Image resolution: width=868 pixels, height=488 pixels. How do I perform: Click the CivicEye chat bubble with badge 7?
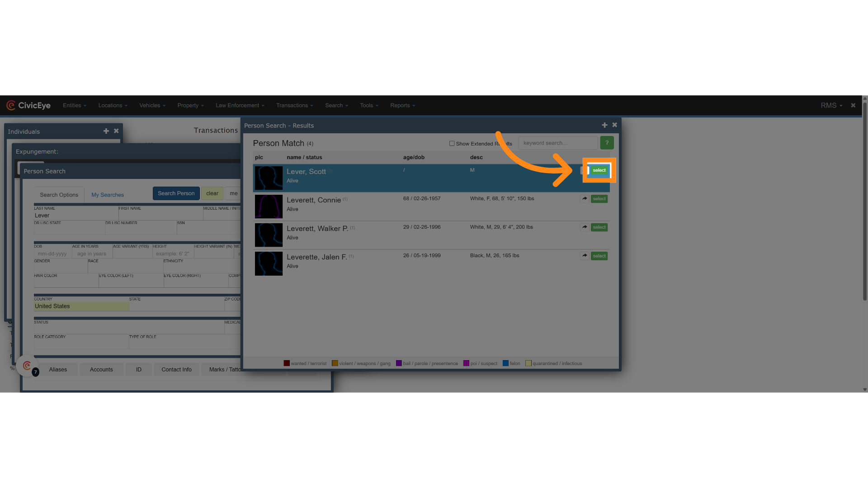click(x=28, y=366)
